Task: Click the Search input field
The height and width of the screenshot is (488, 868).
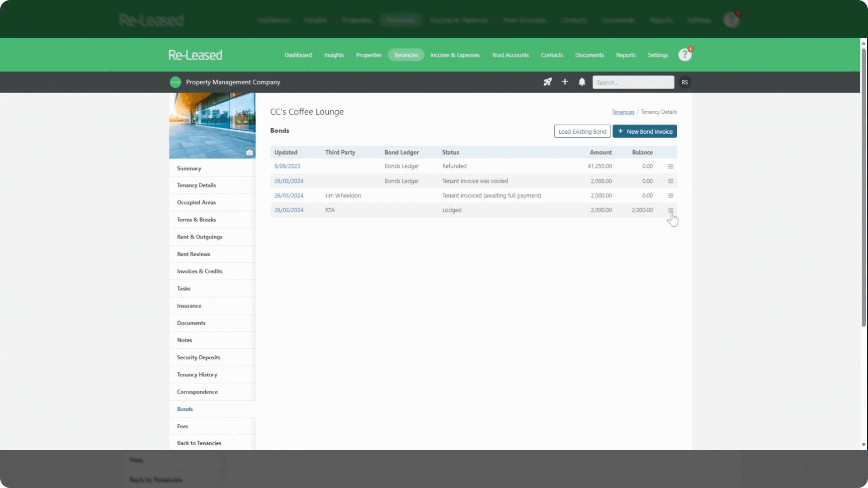Action: [633, 82]
